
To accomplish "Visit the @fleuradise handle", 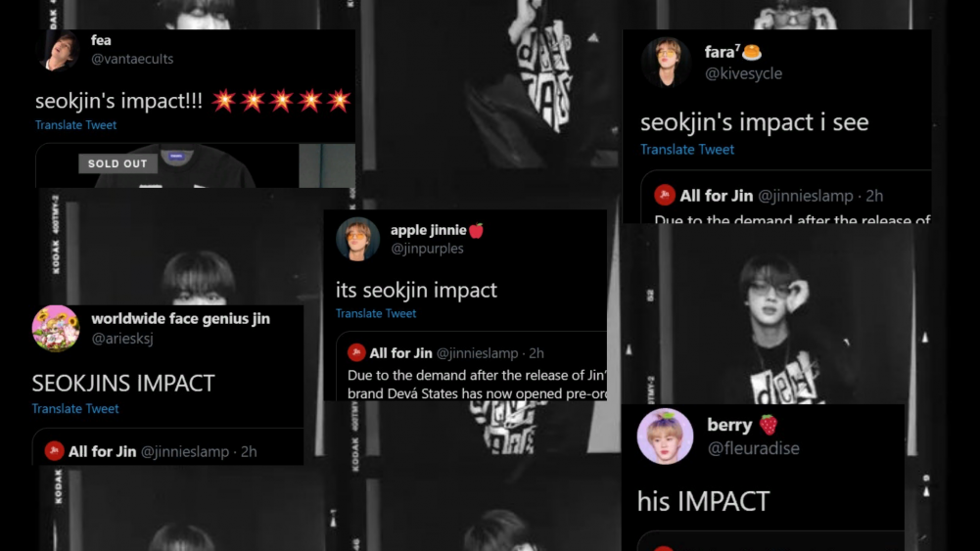I will pos(753,448).
